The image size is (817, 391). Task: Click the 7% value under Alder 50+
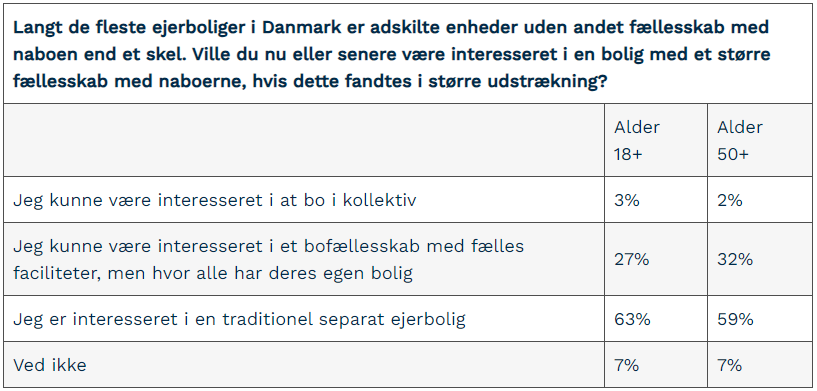pos(729,365)
